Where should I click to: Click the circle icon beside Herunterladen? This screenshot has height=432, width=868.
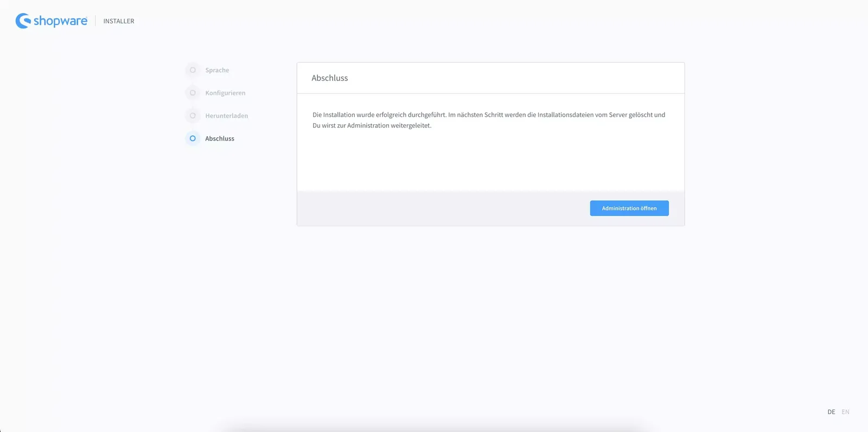pos(193,116)
